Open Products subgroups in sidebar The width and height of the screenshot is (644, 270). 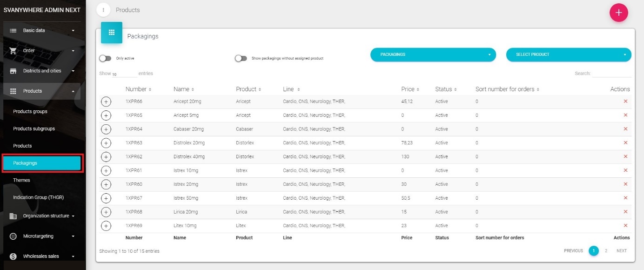coord(34,128)
